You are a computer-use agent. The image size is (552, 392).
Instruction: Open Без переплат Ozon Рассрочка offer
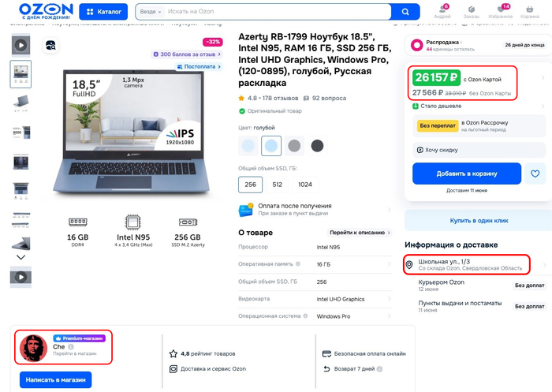pyautogui.click(x=479, y=125)
